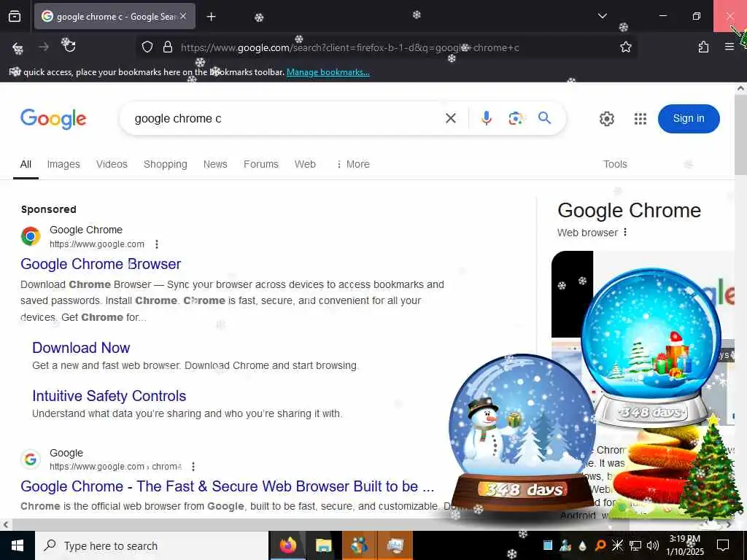Focus the Google search query field

[286, 119]
